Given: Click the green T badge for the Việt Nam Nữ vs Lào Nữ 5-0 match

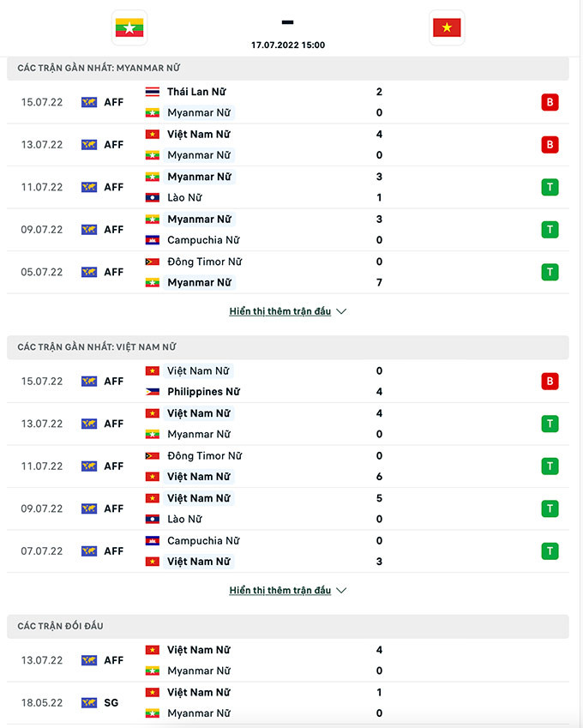Looking at the screenshot, I should coord(550,508).
